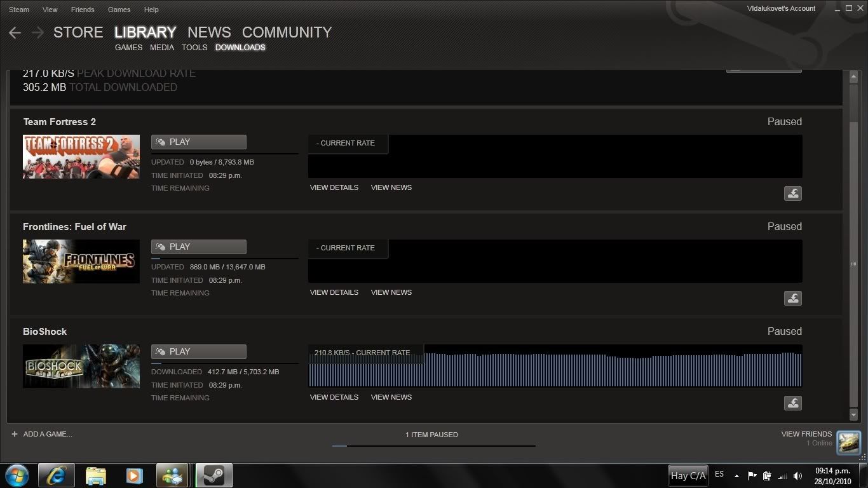Open VIEW NEWS for Team Fortress 2
868x488 pixels.
(x=391, y=187)
